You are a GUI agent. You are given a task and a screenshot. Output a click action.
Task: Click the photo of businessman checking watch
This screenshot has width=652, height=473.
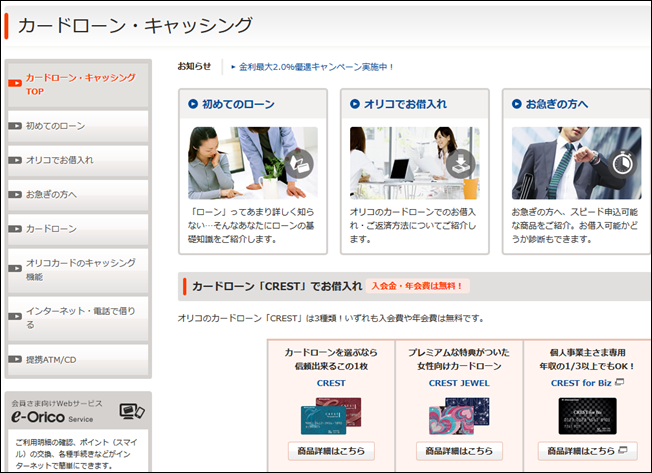click(x=576, y=163)
